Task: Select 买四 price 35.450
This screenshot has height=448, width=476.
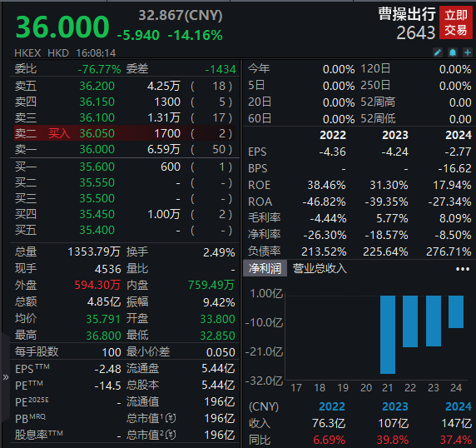Action: 97,214
